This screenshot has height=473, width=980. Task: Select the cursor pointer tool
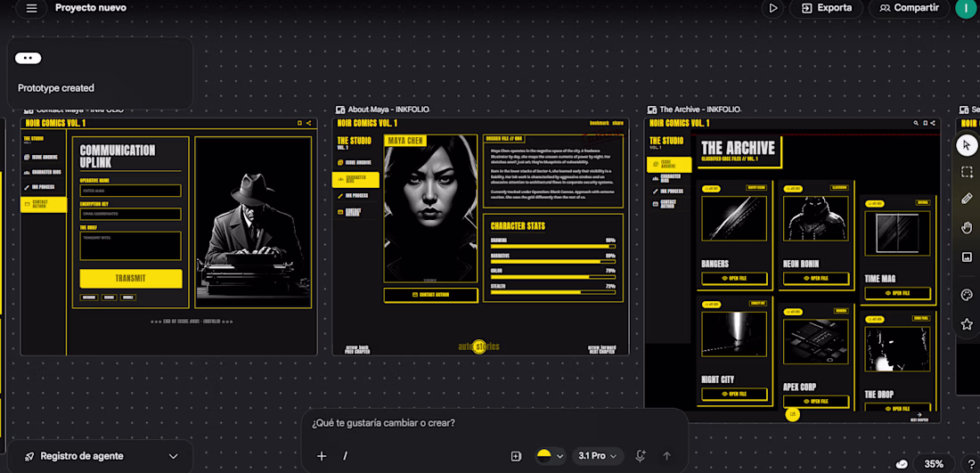(967, 145)
